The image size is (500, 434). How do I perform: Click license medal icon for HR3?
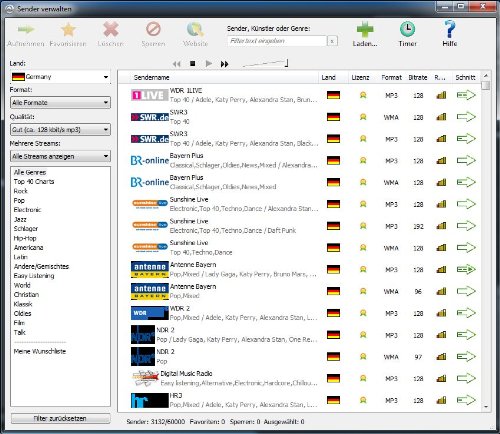[363, 400]
